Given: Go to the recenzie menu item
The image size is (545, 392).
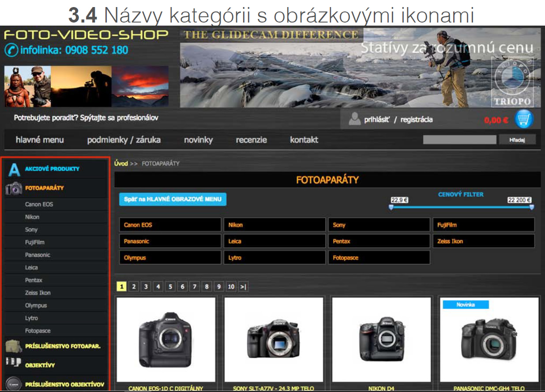Looking at the screenshot, I should coord(251,140).
